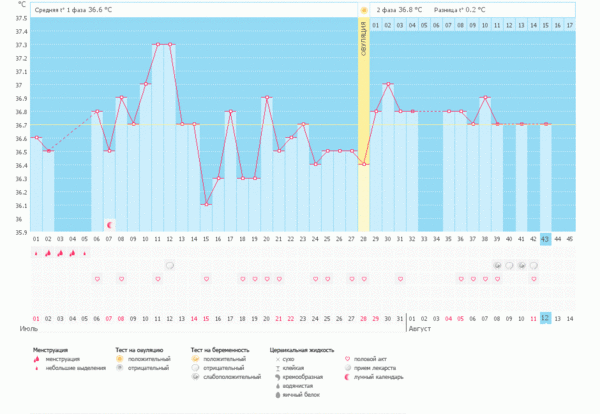The image size is (600, 414).
Task: Click the Разница t° 0.2 °C header text
Action: (x=459, y=10)
